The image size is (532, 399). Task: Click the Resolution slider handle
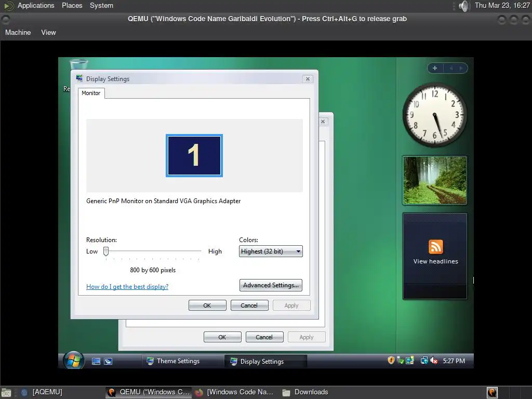(106, 251)
